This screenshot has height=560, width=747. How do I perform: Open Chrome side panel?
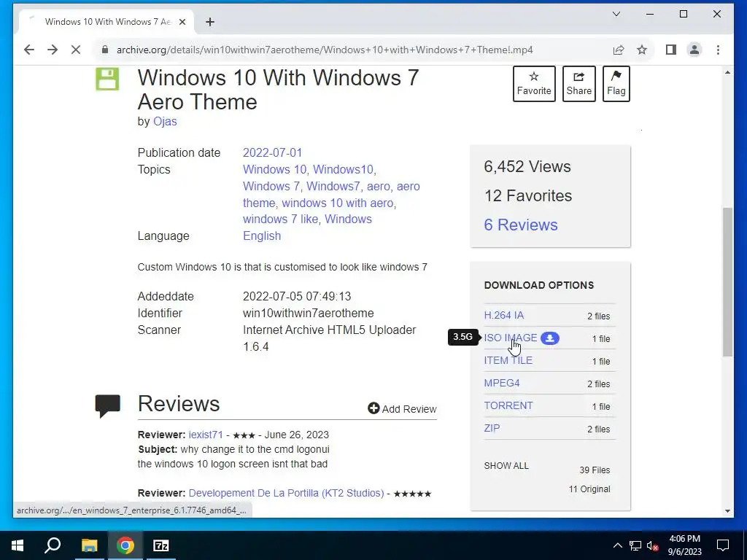[x=671, y=50]
